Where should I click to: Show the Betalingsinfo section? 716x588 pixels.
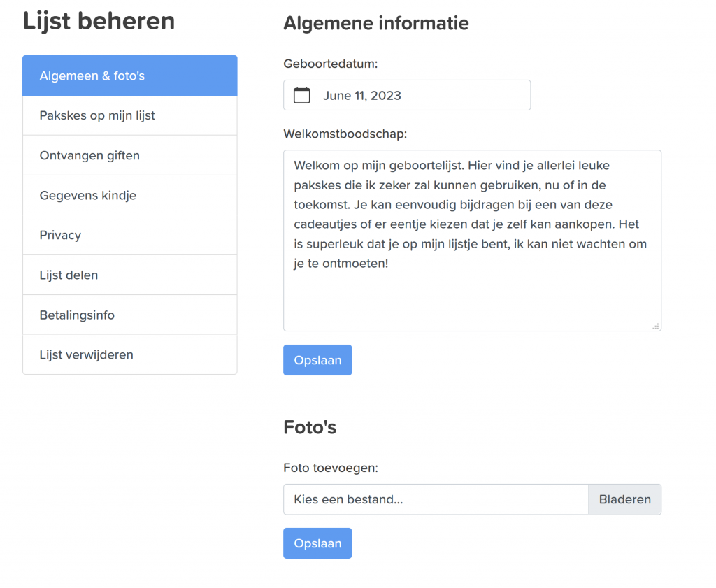click(x=129, y=315)
